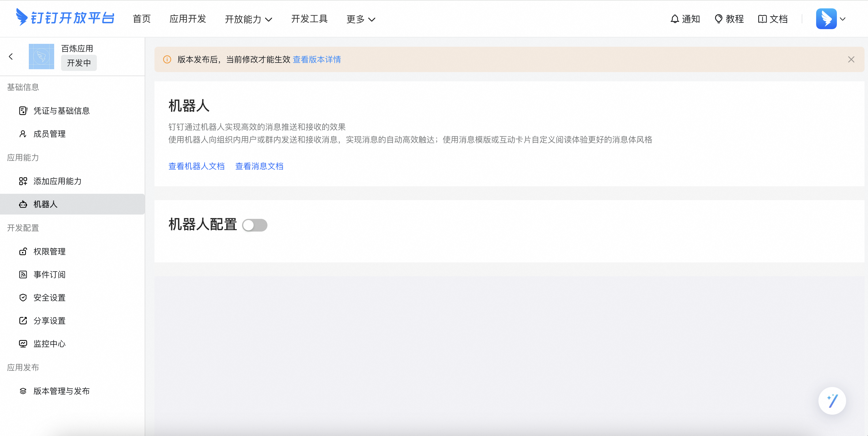868x436 pixels.
Task: Open docs via book icon
Action: click(762, 19)
